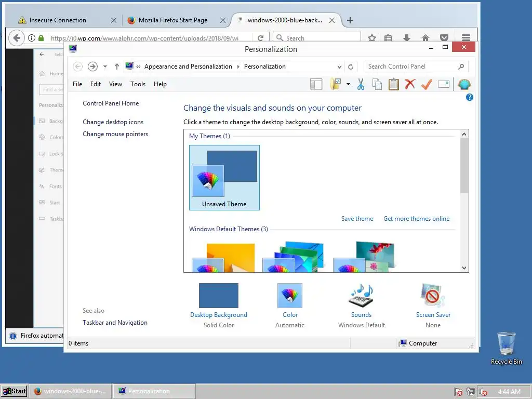Open a new Firefox tab
Screen dimensions: 532x399
click(350, 20)
